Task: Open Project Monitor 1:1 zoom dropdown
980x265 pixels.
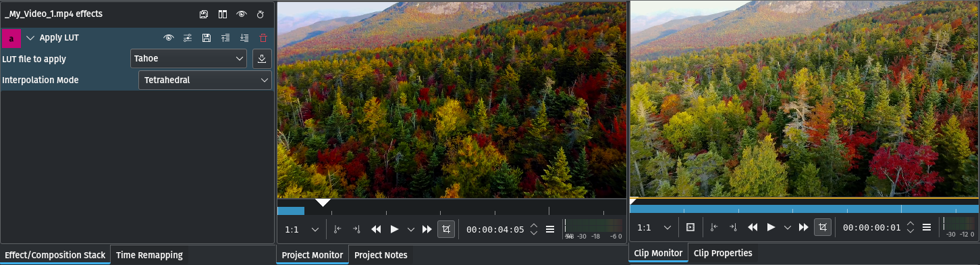Action: coord(301,229)
